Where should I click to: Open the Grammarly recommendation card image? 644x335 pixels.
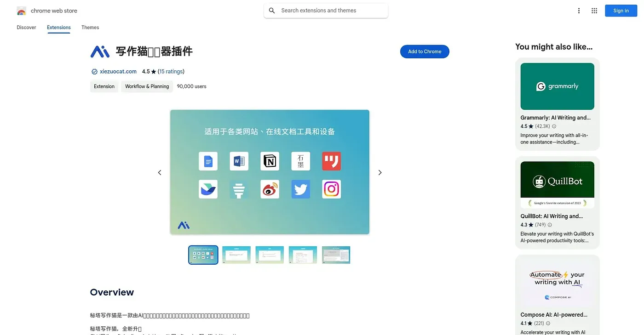558,86
